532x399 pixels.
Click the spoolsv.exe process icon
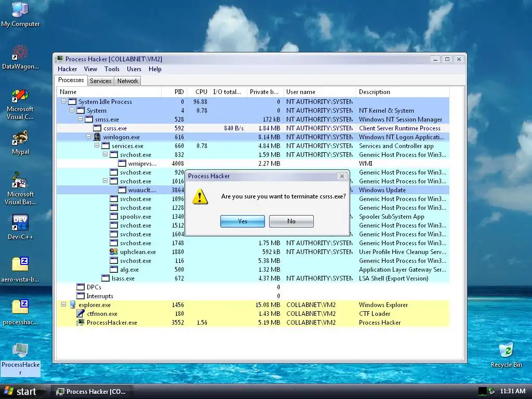pyautogui.click(x=114, y=217)
